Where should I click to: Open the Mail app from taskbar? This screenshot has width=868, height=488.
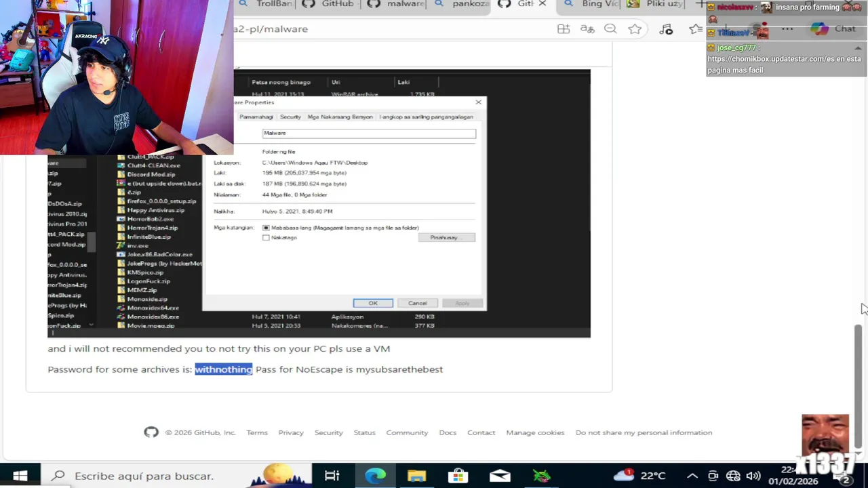(x=500, y=476)
